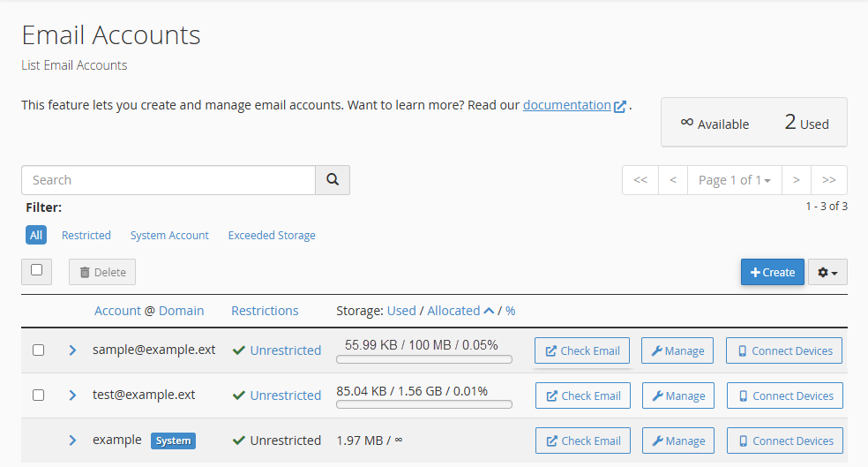Connect Devices for the example system account
The image size is (868, 467).
click(x=784, y=441)
